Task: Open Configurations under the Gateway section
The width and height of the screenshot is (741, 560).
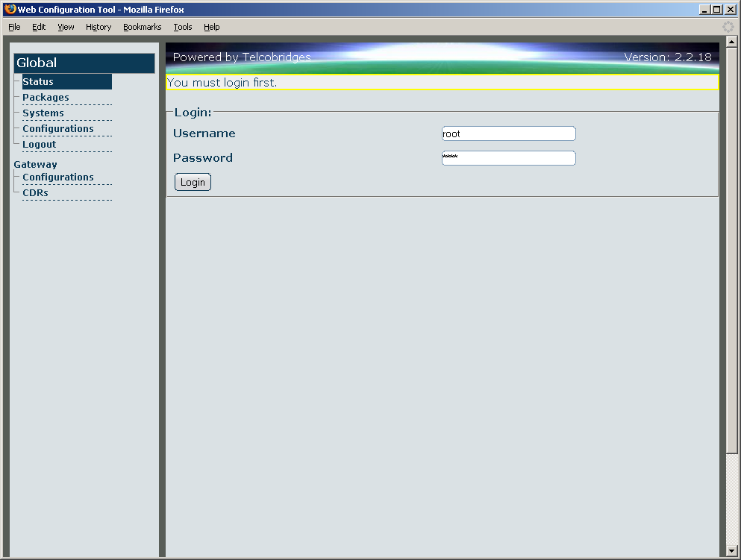Action: [x=58, y=177]
